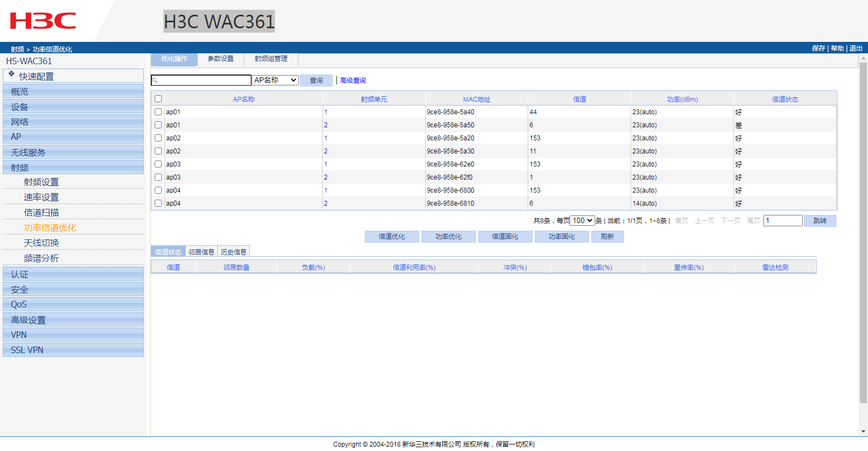
Task: Click the 射频单元 column header
Action: point(374,100)
